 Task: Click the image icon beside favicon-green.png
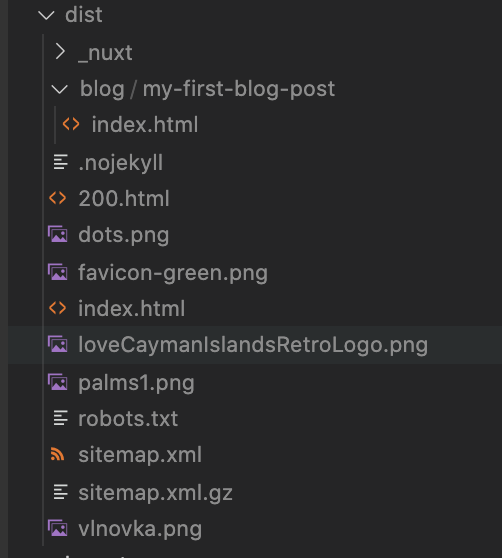point(58,272)
